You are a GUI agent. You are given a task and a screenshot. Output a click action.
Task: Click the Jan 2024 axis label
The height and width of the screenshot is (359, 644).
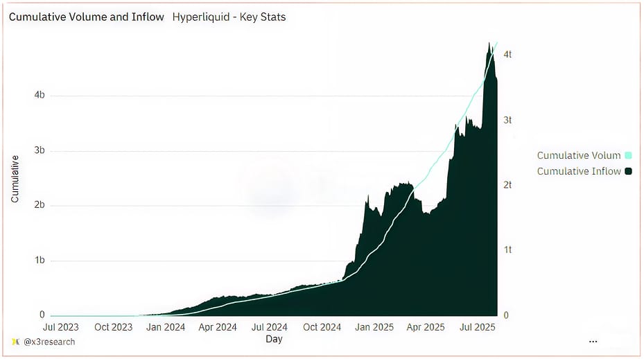166,327
